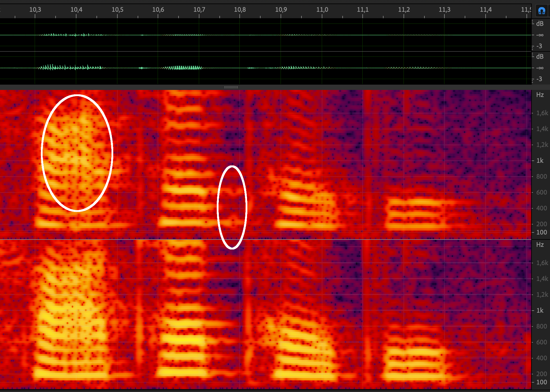
Task: Click the 1k mark on the upper frequency scale
Action: tap(540, 160)
